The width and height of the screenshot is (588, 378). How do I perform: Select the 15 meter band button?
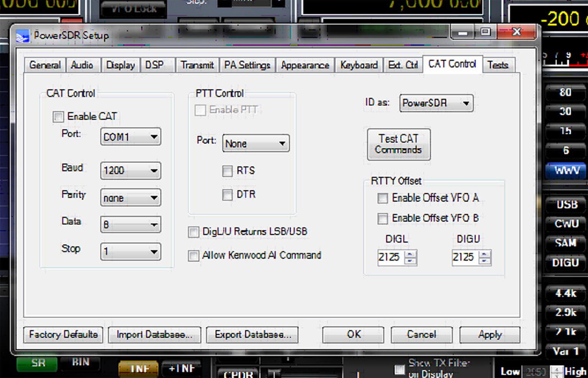pyautogui.click(x=565, y=131)
